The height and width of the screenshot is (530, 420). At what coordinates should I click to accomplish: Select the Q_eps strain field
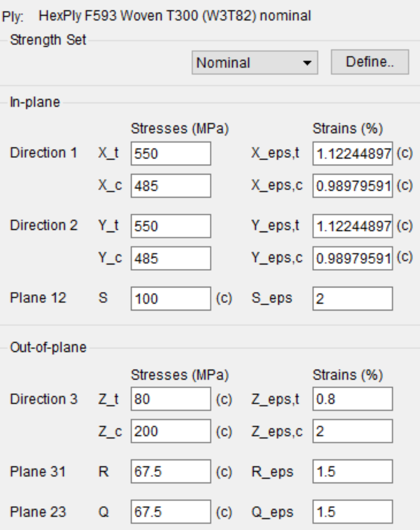pyautogui.click(x=352, y=512)
